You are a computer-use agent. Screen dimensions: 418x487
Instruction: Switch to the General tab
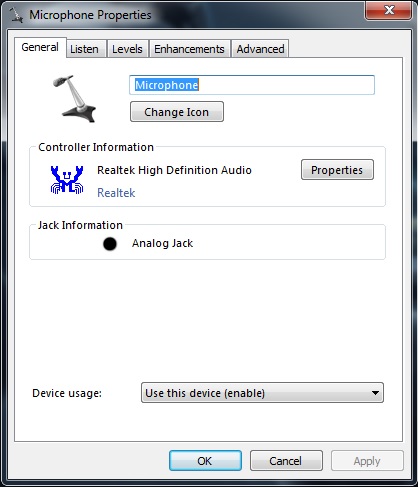pyautogui.click(x=40, y=47)
